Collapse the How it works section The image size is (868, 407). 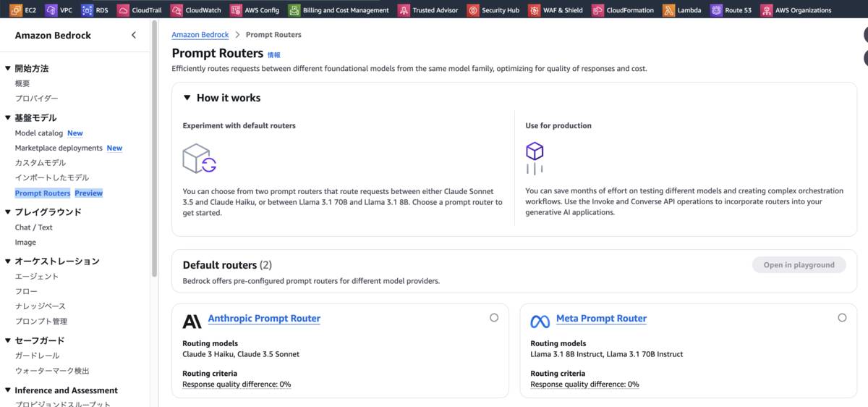pos(187,98)
